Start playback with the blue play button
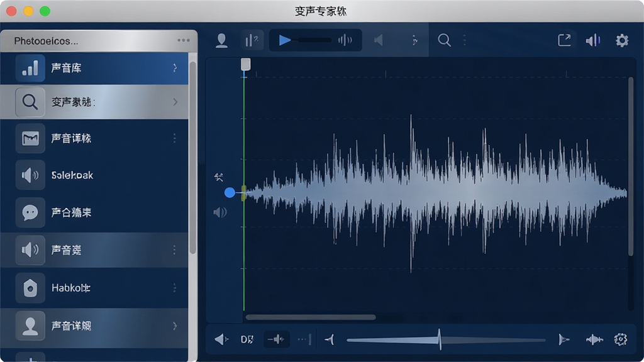 pyautogui.click(x=285, y=40)
